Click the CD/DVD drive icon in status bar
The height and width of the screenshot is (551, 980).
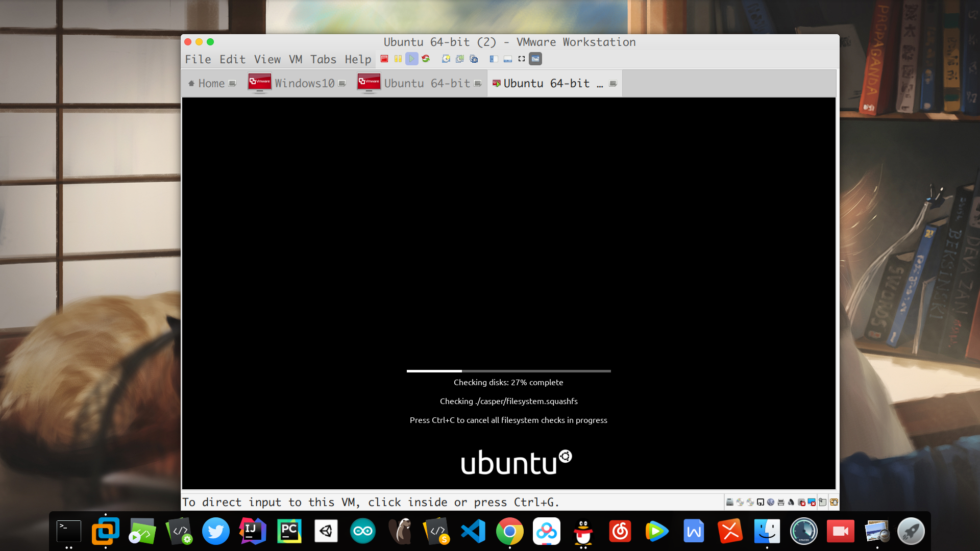740,503
